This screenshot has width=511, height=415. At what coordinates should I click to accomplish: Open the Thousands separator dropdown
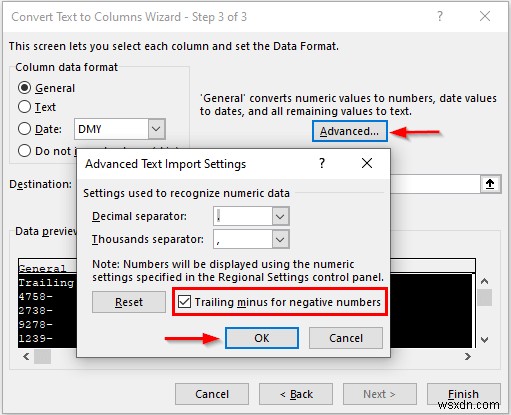(x=280, y=239)
